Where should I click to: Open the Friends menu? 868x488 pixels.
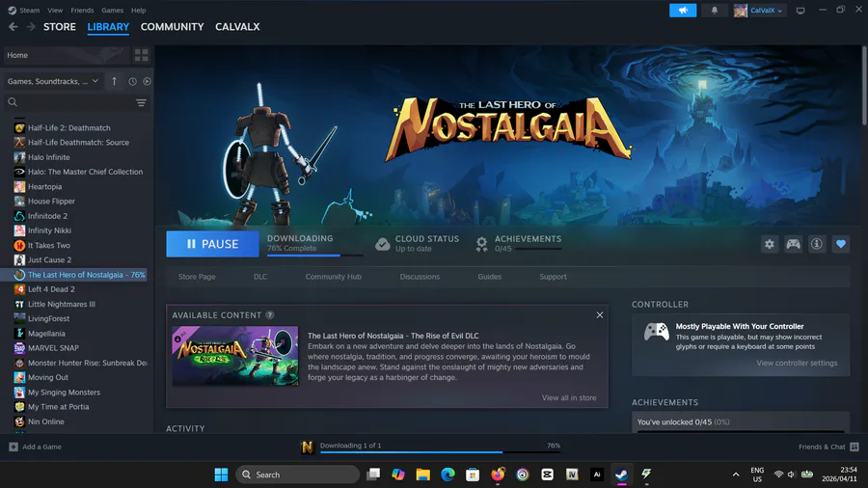pyautogui.click(x=82, y=10)
